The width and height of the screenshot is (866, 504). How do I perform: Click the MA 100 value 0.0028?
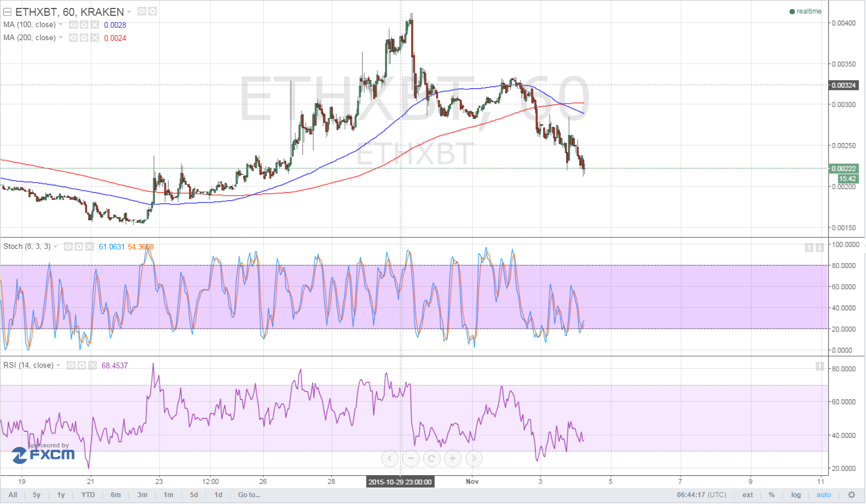click(115, 25)
